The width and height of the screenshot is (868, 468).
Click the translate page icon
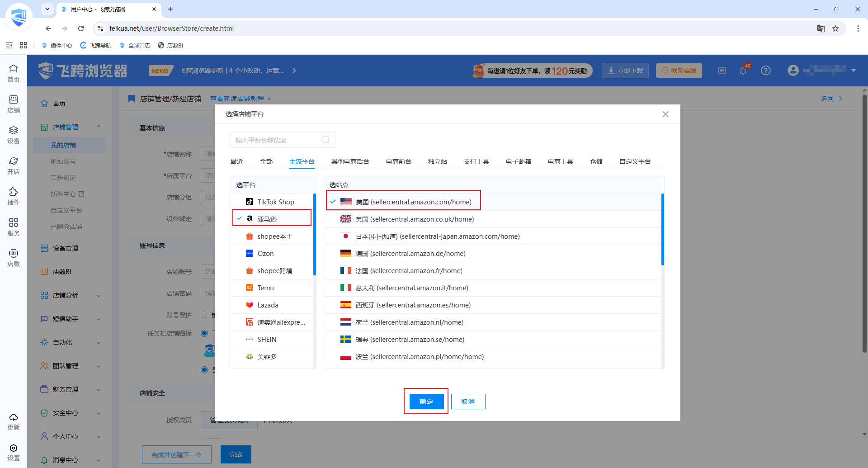(821, 28)
